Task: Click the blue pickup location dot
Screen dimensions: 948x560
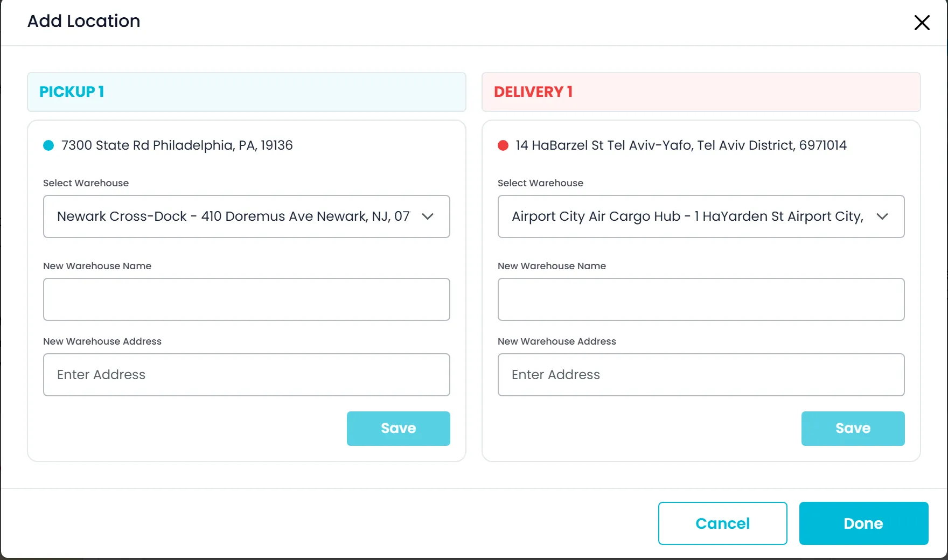Action: pyautogui.click(x=48, y=145)
